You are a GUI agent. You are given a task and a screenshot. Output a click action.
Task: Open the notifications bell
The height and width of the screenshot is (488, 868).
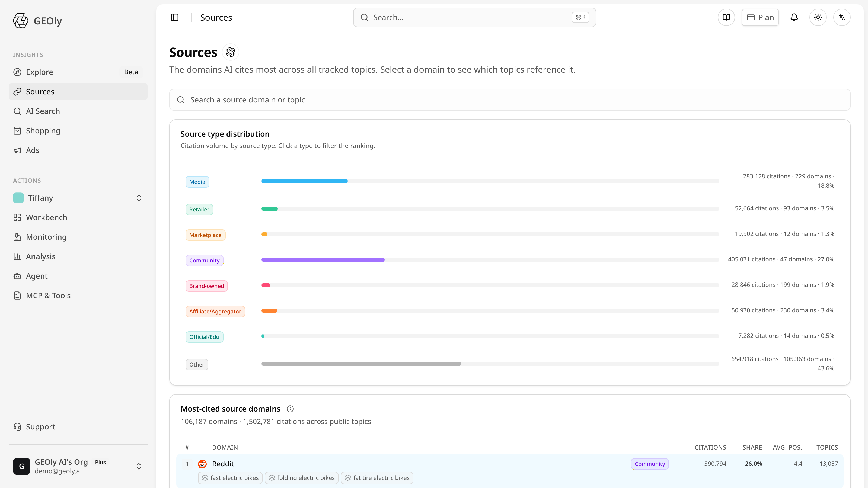tap(794, 17)
